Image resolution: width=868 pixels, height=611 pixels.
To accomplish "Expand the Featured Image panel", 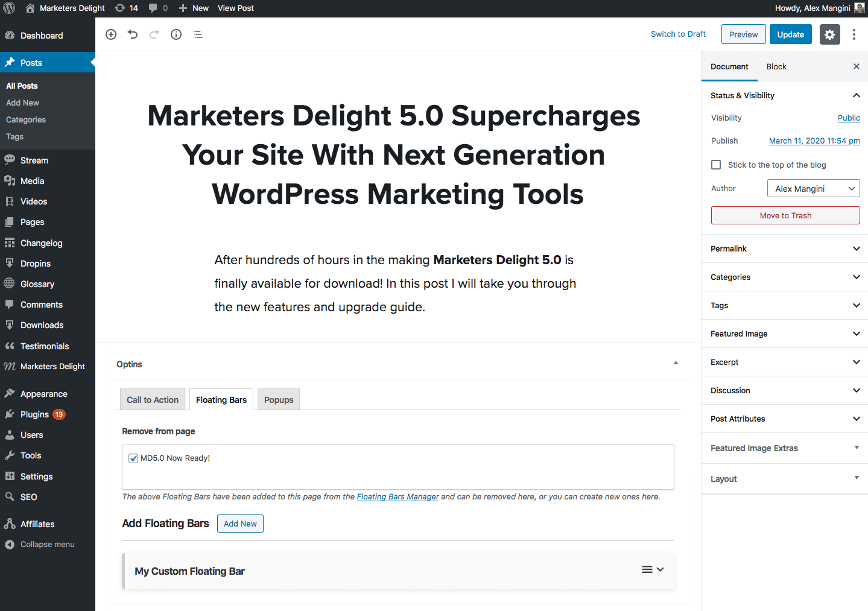I will (x=785, y=334).
